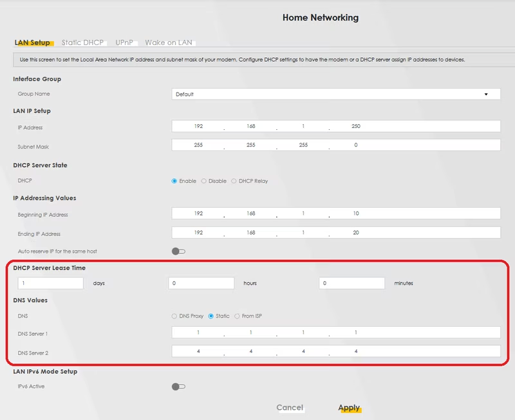515x420 pixels.
Task: Switch to the UPnP tab
Action: click(124, 42)
